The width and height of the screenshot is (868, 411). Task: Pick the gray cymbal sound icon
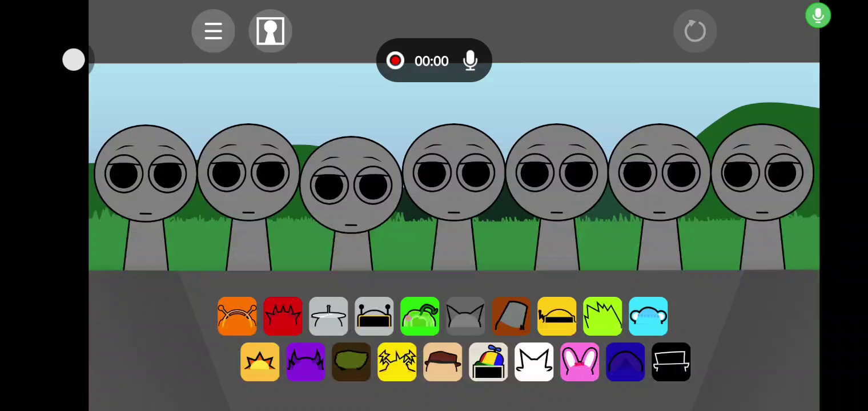[x=328, y=316]
